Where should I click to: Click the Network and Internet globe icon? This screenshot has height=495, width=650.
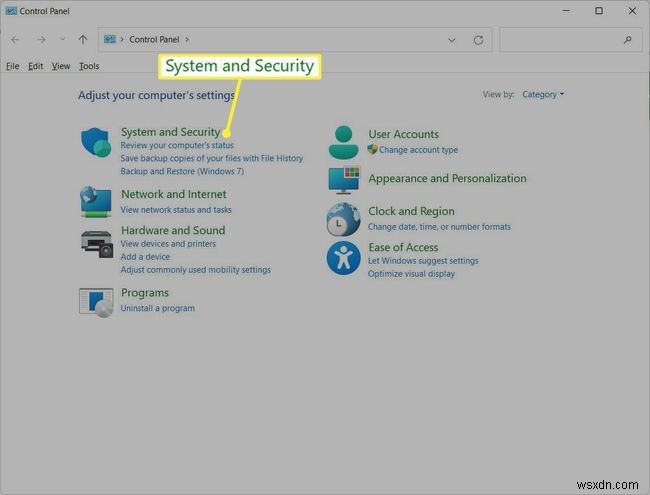pos(96,202)
